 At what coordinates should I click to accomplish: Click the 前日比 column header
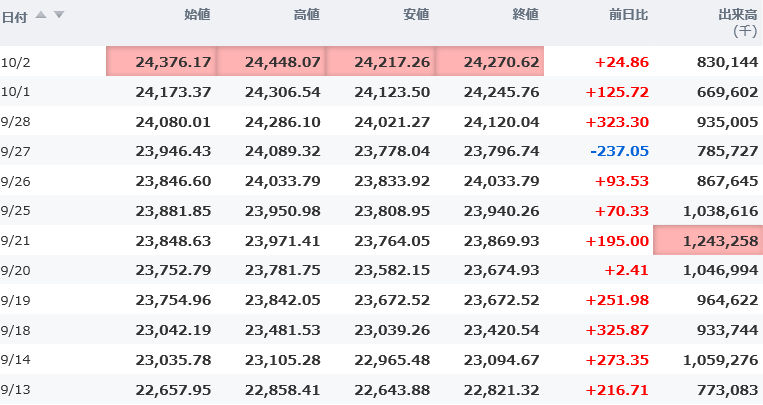point(629,15)
